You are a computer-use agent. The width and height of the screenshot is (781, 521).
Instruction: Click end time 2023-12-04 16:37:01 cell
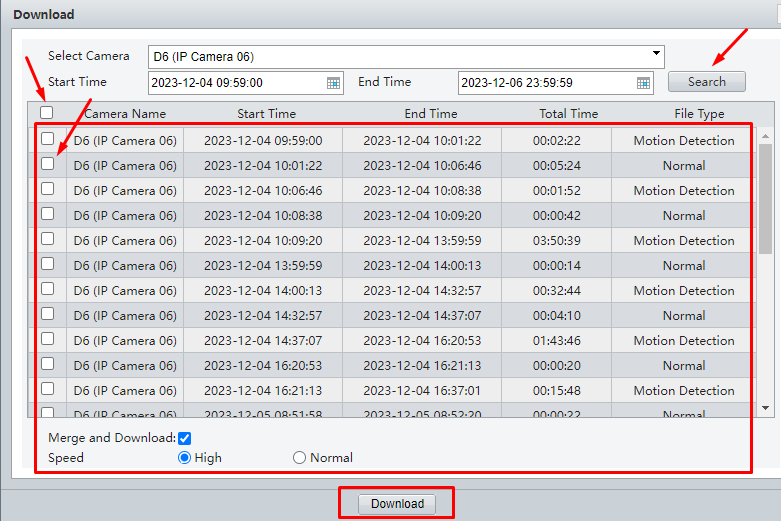coord(422,391)
